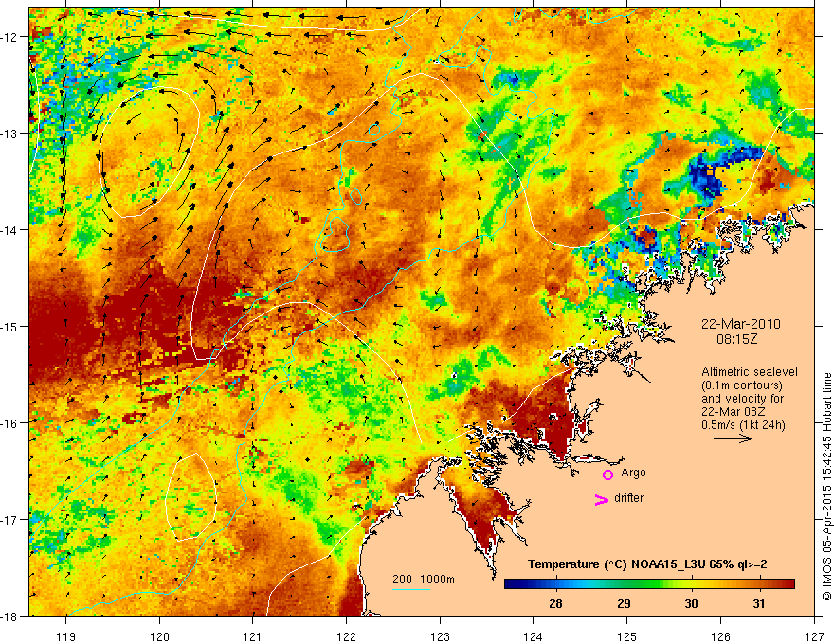The image size is (834, 644).
Task: Click the 'drifter' legend label
Action: point(628,498)
